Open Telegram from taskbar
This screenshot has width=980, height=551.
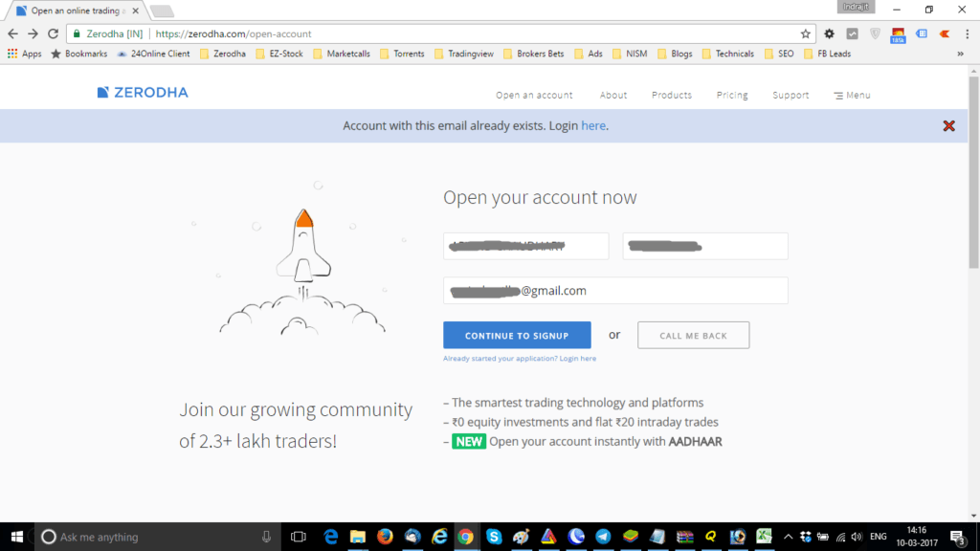603,537
